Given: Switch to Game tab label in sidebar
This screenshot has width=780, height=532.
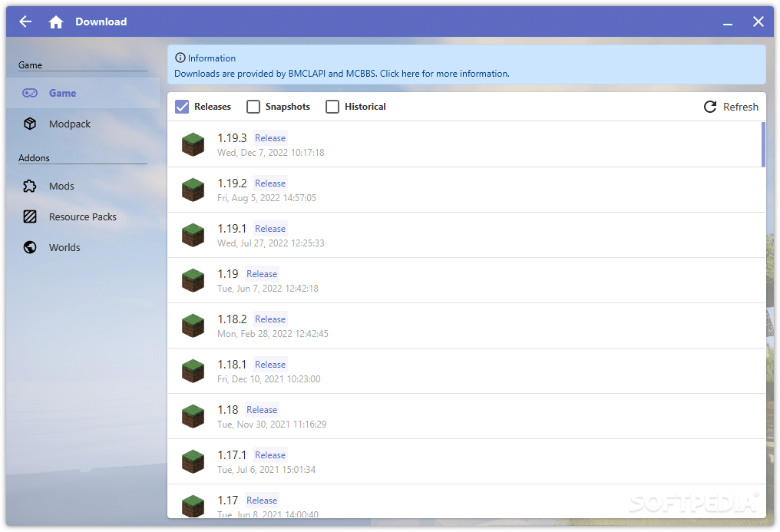Looking at the screenshot, I should [x=63, y=93].
